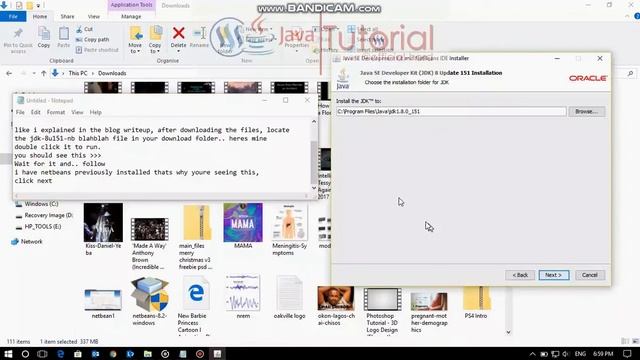The height and width of the screenshot is (360, 640).
Task: Open Cortana search circle on taskbar
Action: click(x=25, y=354)
